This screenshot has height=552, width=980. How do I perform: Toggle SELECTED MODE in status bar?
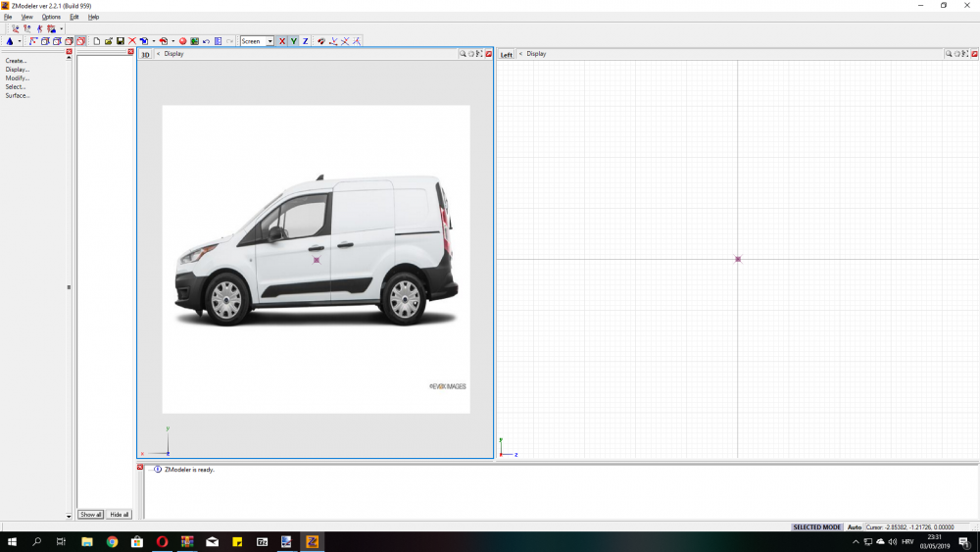[816, 527]
